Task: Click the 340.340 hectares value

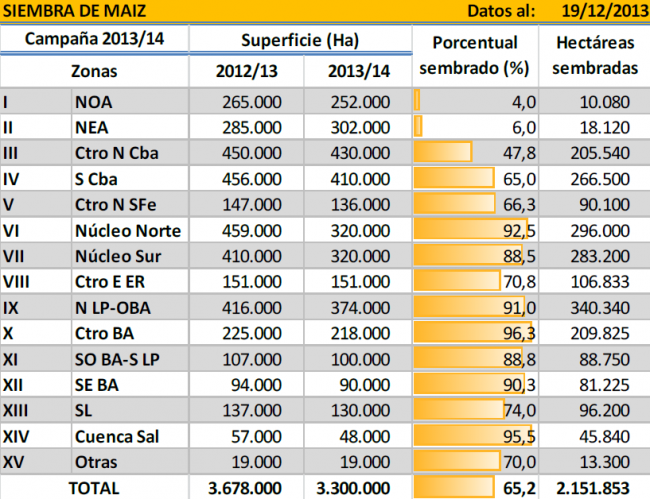Action: pyautogui.click(x=591, y=308)
